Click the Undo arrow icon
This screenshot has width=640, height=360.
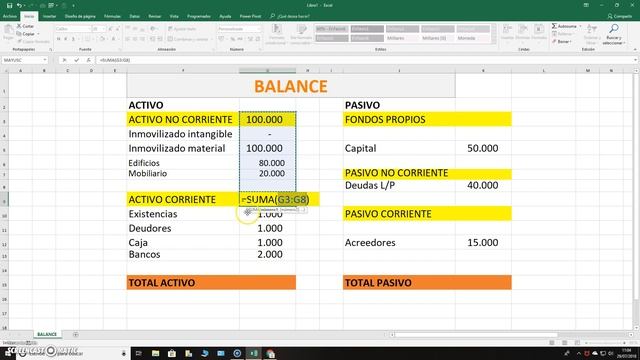[19, 5]
